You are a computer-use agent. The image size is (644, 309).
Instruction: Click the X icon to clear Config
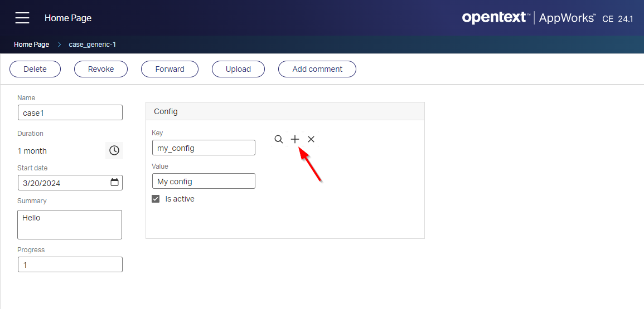[x=311, y=139]
